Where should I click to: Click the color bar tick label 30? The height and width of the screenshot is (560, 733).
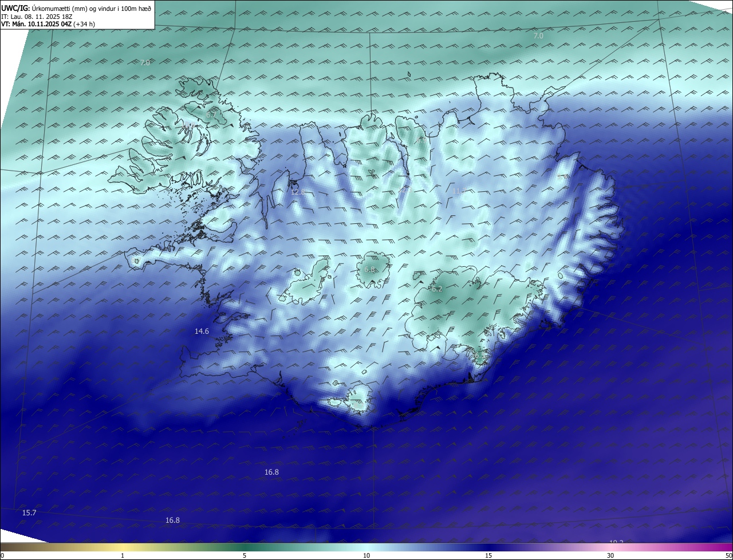(x=610, y=555)
